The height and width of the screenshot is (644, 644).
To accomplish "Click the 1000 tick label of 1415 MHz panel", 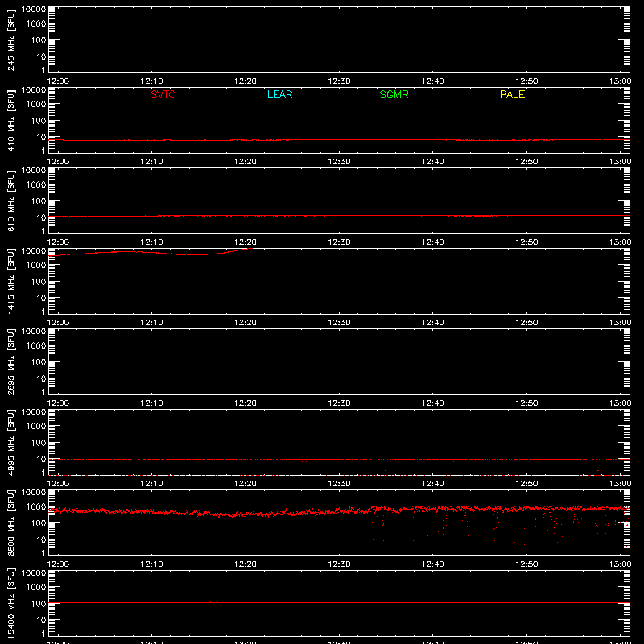I will pos(36,266).
